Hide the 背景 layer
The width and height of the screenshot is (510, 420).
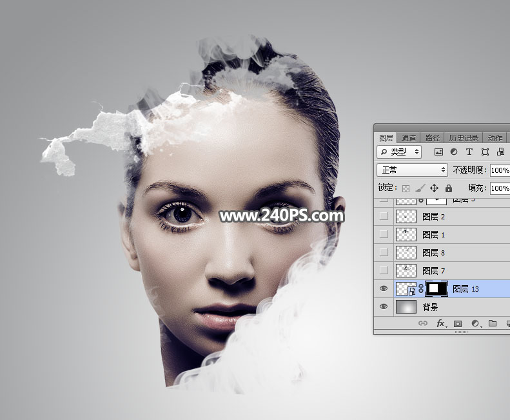click(x=384, y=307)
